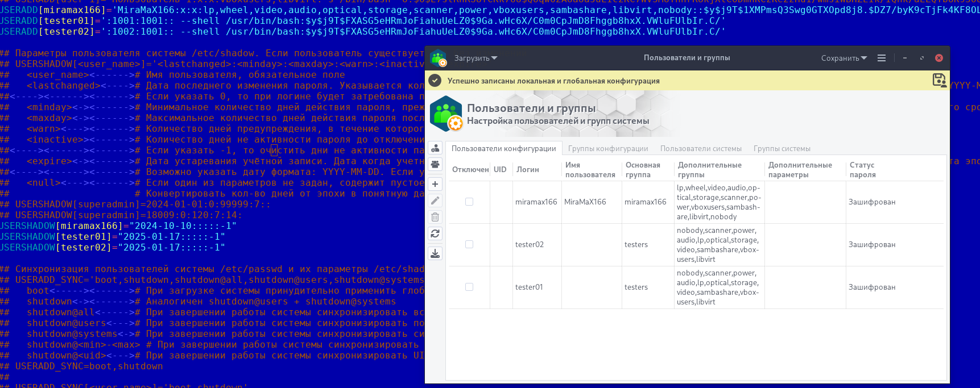
Task: Toggle disabled checkbox for tester01
Action: click(469, 287)
